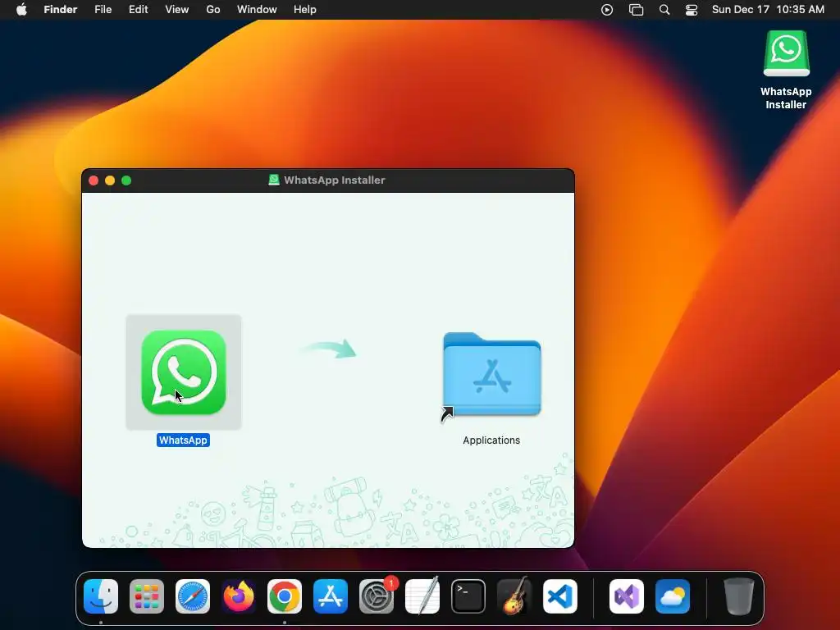Open the Weather app from the Dock
The image size is (840, 630).
coord(673,596)
